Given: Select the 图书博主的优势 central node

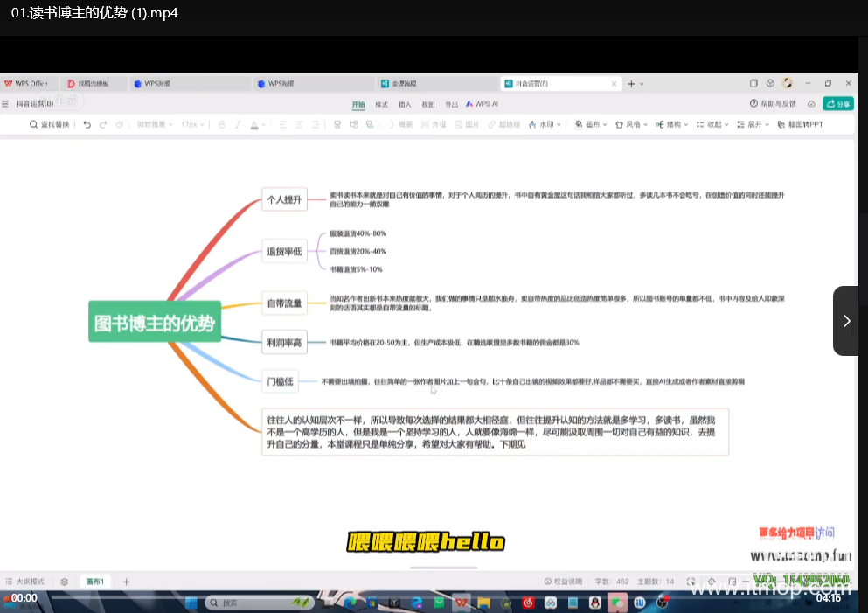Looking at the screenshot, I should (x=154, y=324).
